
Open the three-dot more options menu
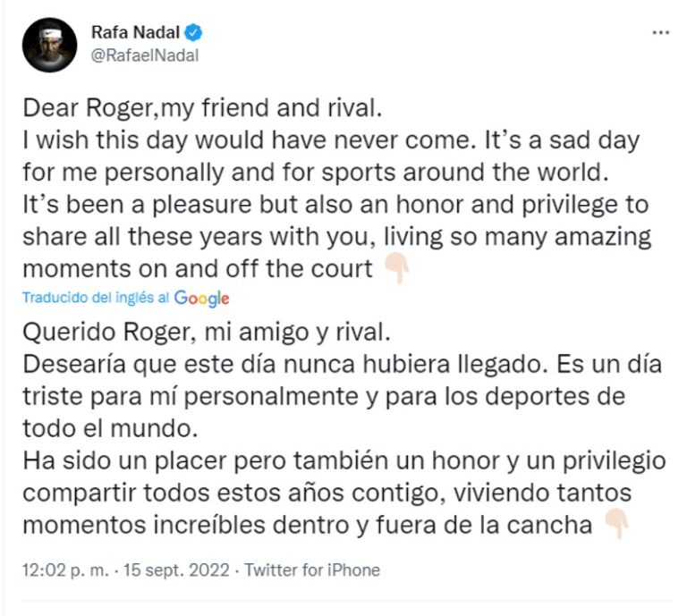(660, 34)
